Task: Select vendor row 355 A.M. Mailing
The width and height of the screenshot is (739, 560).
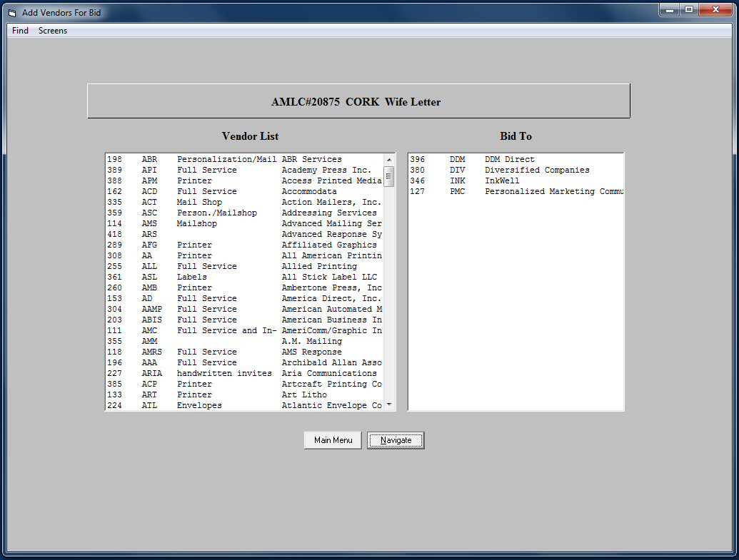Action: (x=245, y=342)
